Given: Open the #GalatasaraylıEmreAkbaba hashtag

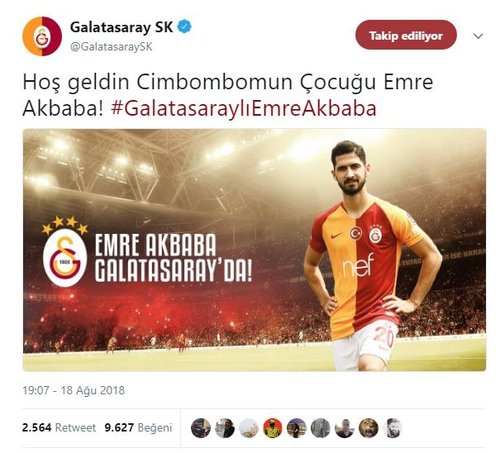Looking at the screenshot, I should coord(244,109).
